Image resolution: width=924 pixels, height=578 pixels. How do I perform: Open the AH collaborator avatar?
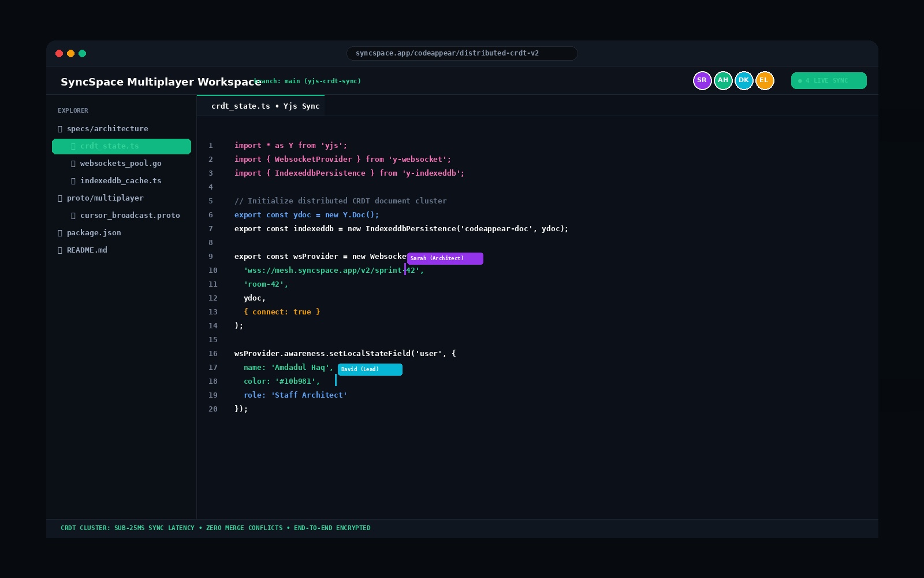pyautogui.click(x=723, y=80)
